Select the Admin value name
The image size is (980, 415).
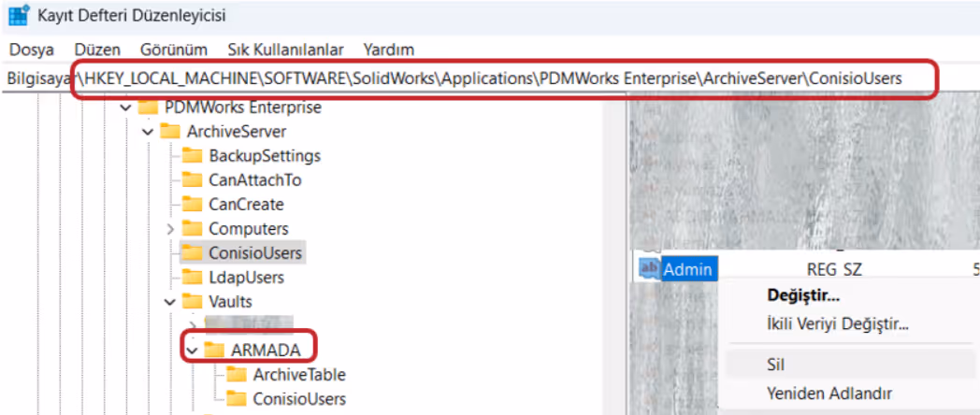(687, 269)
